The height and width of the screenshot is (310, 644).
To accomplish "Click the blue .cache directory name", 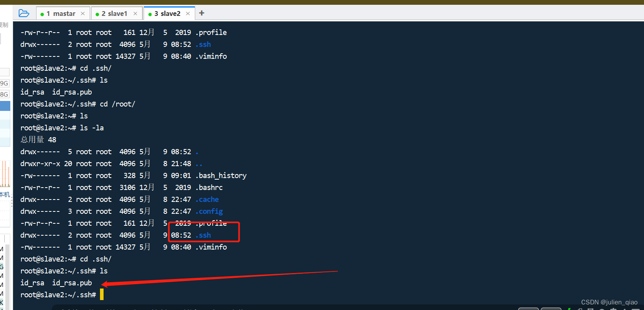I will click(207, 200).
